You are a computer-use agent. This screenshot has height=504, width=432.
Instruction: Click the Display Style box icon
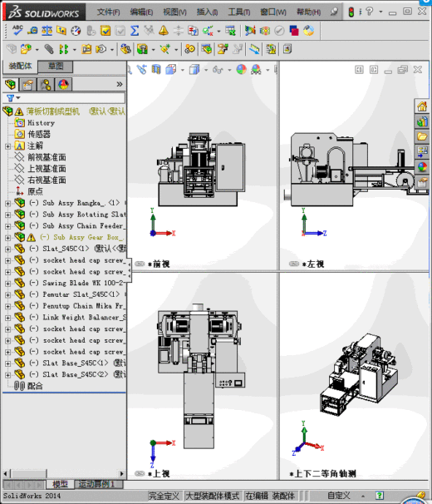[194, 69]
